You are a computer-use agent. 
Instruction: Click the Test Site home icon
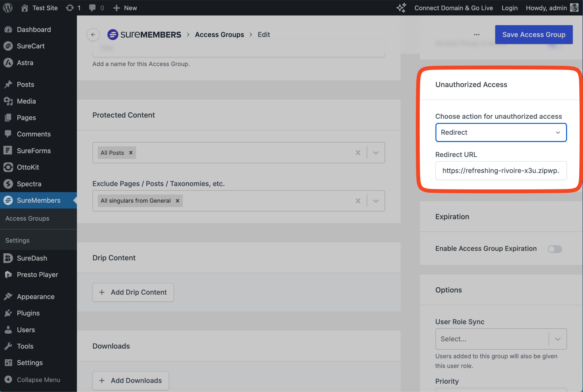pyautogui.click(x=24, y=8)
